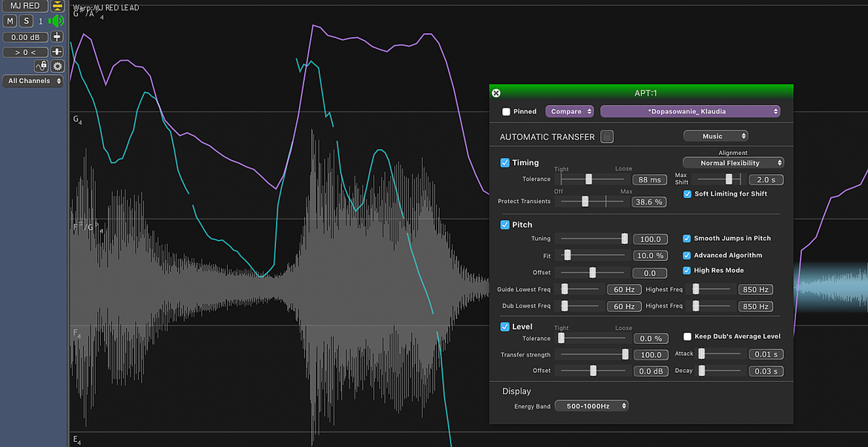868x447 pixels.
Task: Click the lock icon beside Automatic Transfer
Action: (x=608, y=136)
